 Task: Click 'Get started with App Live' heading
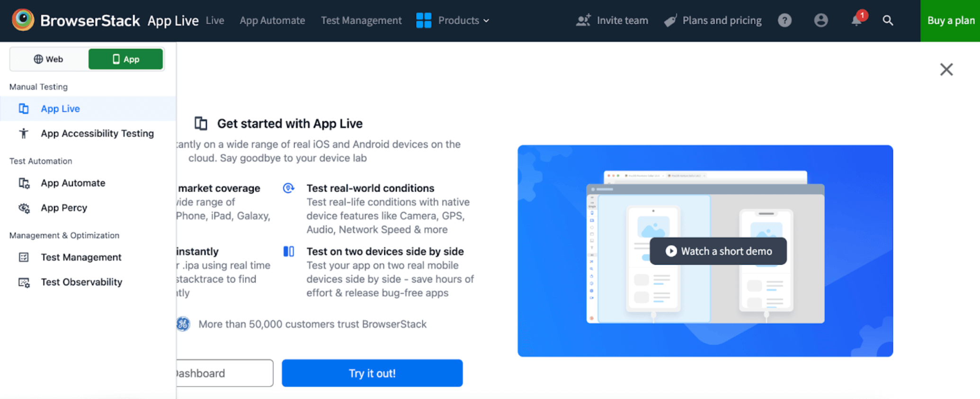[290, 124]
